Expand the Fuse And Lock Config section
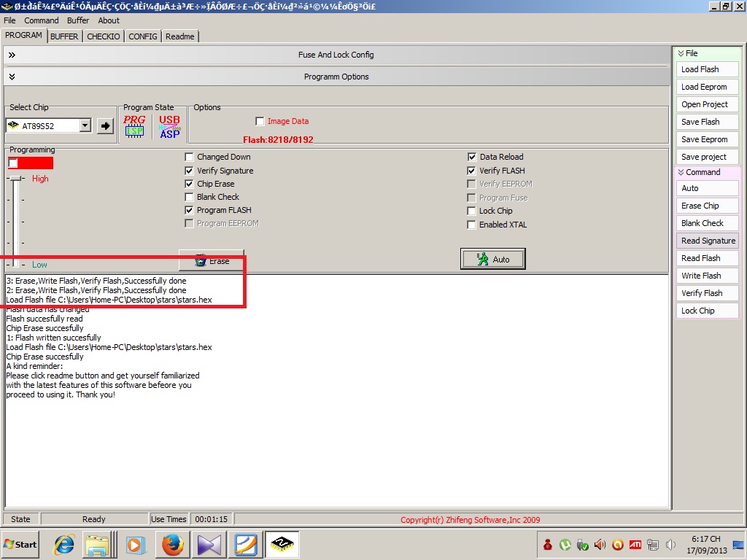 click(x=12, y=55)
